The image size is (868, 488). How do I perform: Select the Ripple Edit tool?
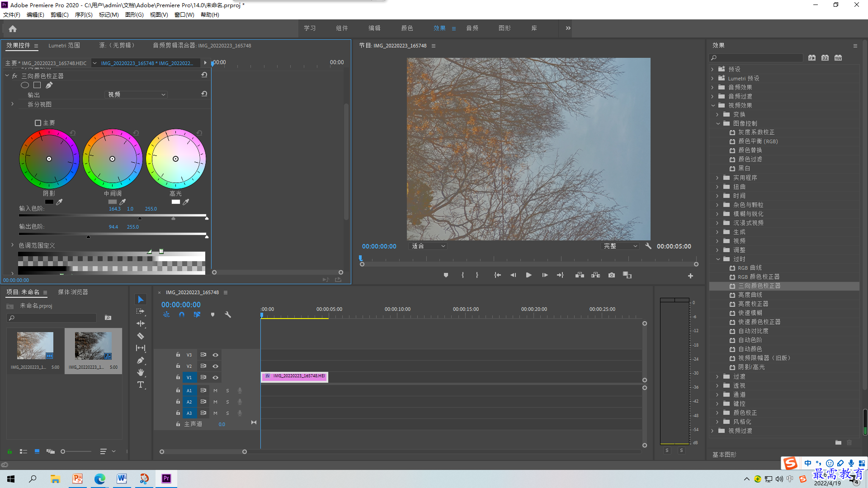coord(141,324)
